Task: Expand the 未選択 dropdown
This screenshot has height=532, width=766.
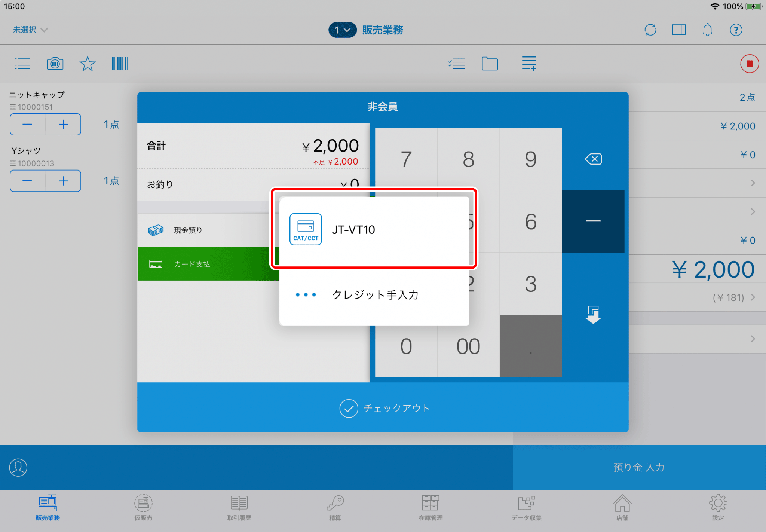Action: (30, 30)
